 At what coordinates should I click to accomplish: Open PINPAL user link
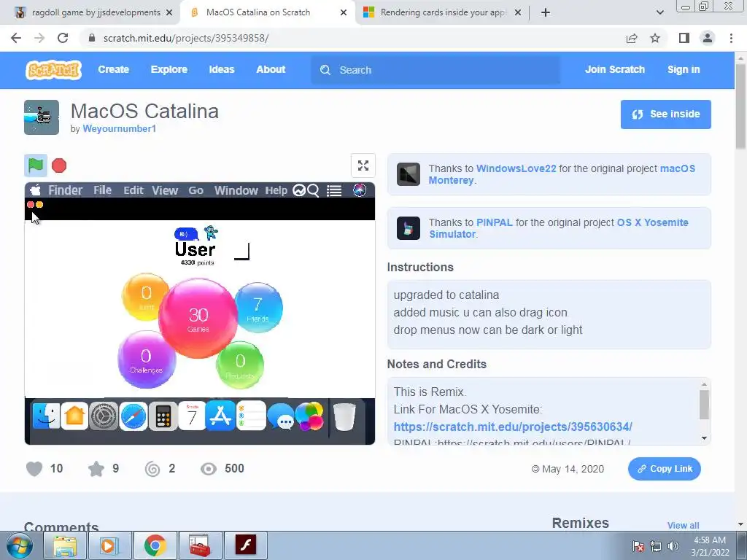495,222
